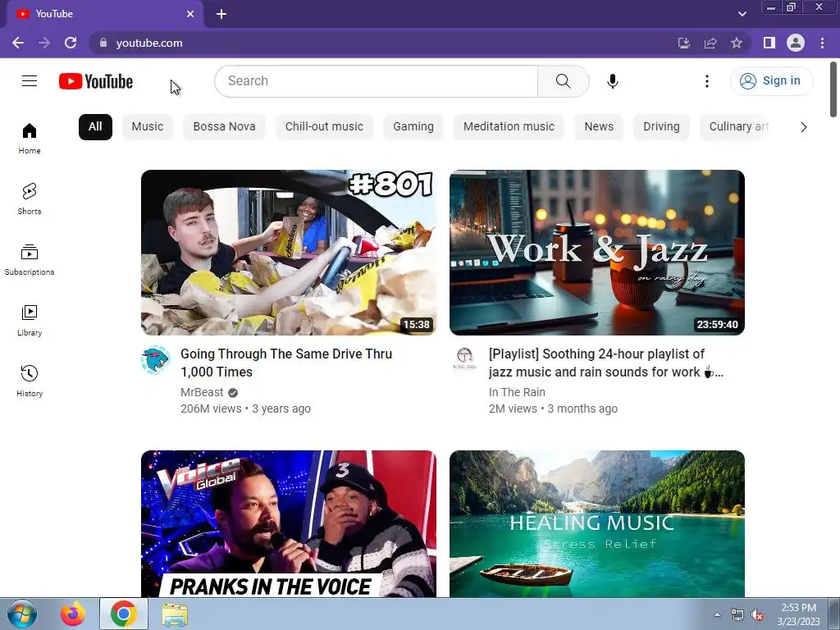Toggle the browser side panel
Screen dimensions: 840x630
click(769, 43)
